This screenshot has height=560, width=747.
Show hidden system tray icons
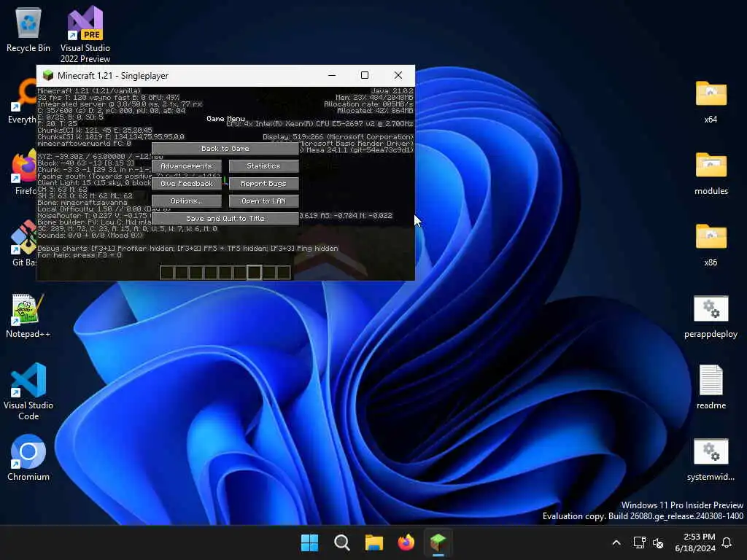click(x=616, y=542)
